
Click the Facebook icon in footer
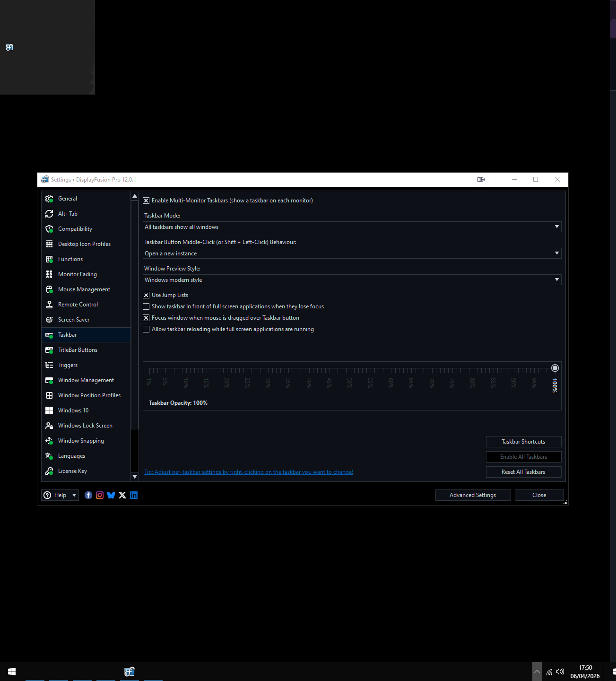[88, 495]
